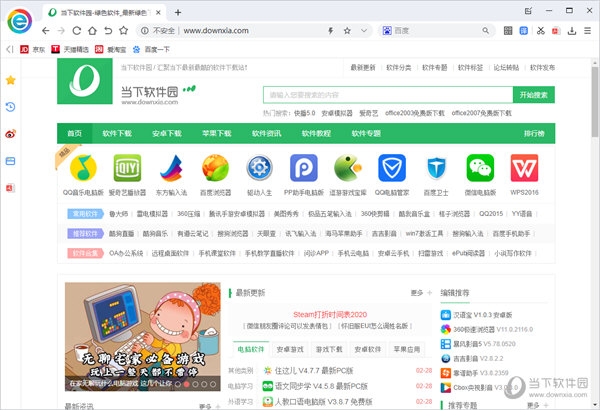
Task: Open the browser hamburger menu
Action: (587, 31)
